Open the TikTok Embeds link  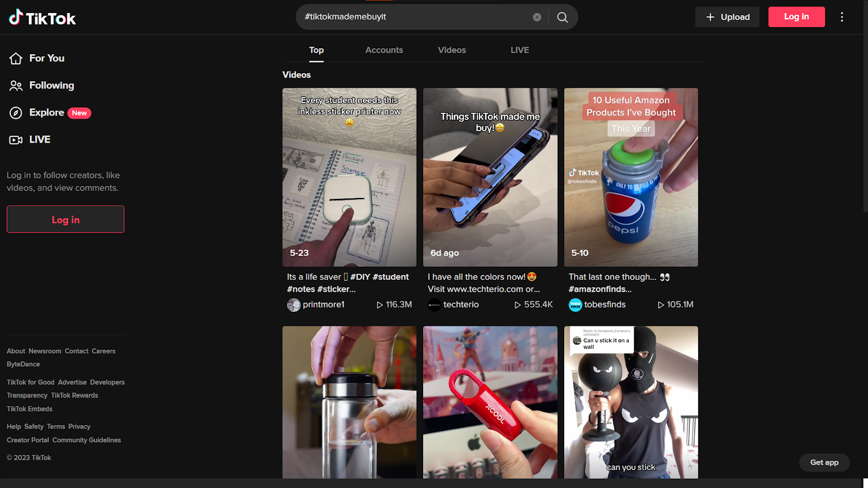tap(29, 409)
